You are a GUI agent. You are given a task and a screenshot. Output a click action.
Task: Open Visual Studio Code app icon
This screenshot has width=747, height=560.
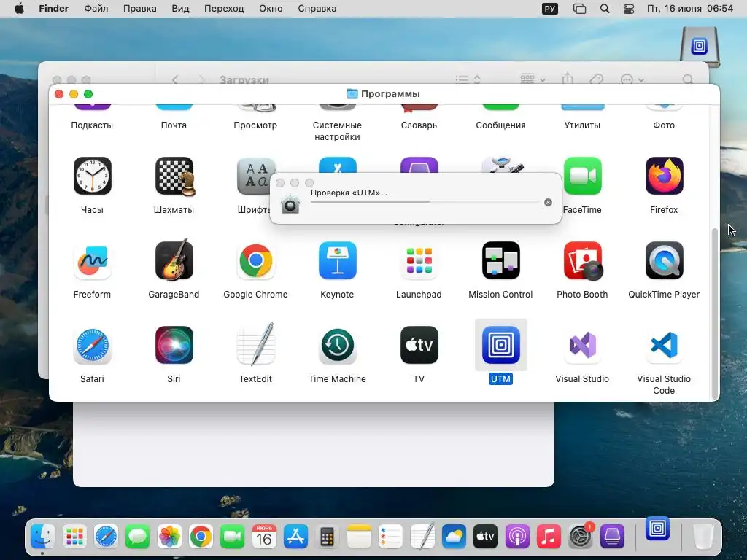(x=664, y=345)
